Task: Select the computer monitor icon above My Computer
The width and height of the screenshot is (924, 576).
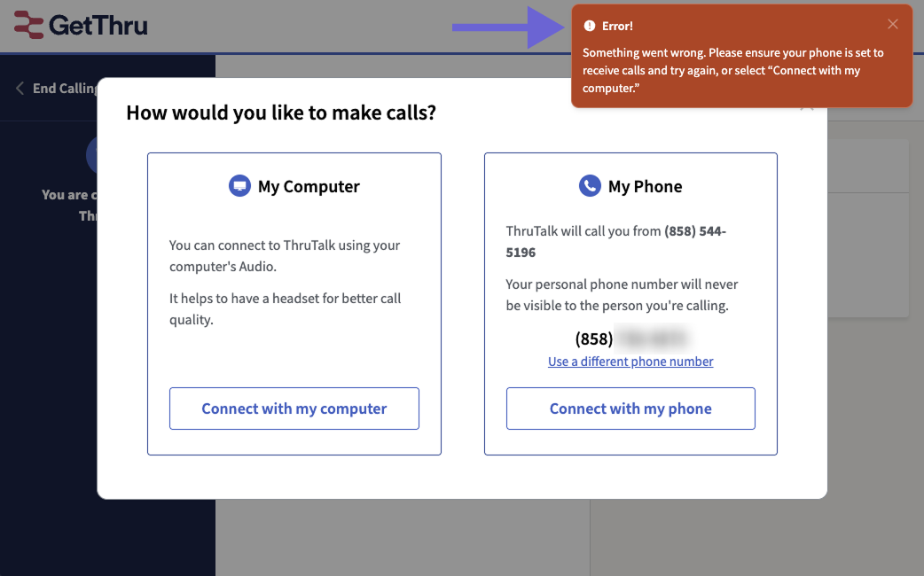Action: click(x=240, y=185)
